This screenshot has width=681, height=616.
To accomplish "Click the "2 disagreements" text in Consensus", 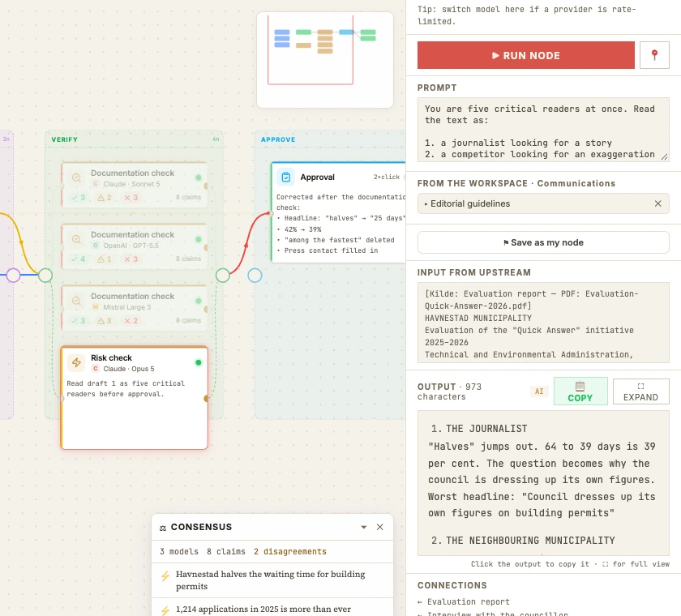I will coord(290,551).
